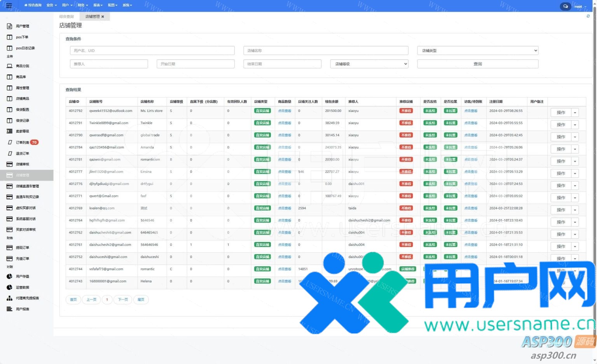Click the refresh icon below the root menu

point(588,16)
